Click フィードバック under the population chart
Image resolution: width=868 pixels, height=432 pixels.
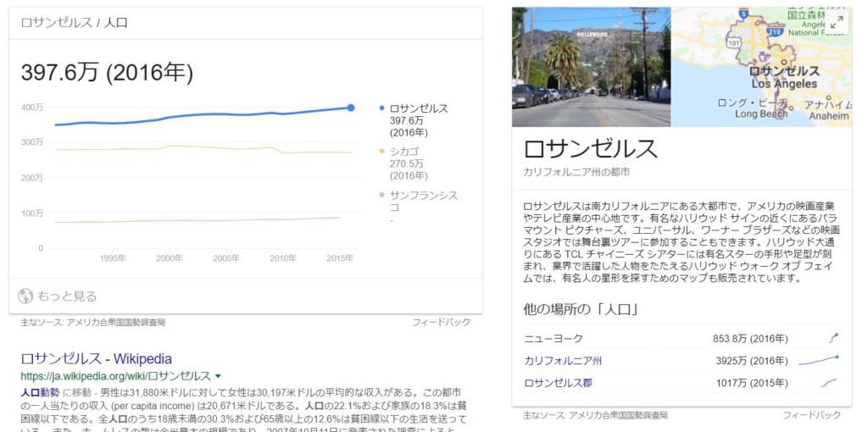click(441, 322)
